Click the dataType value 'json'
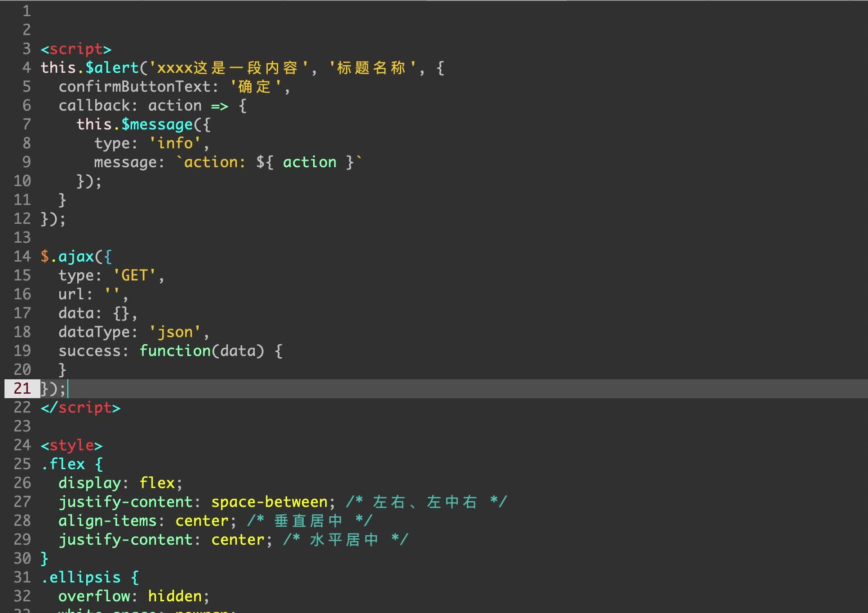 point(175,332)
